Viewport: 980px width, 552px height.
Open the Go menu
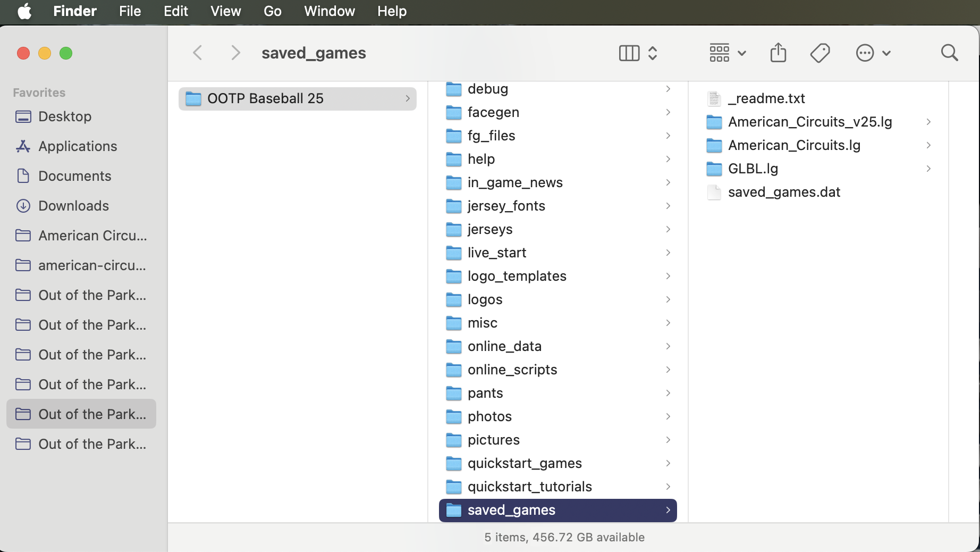(273, 11)
